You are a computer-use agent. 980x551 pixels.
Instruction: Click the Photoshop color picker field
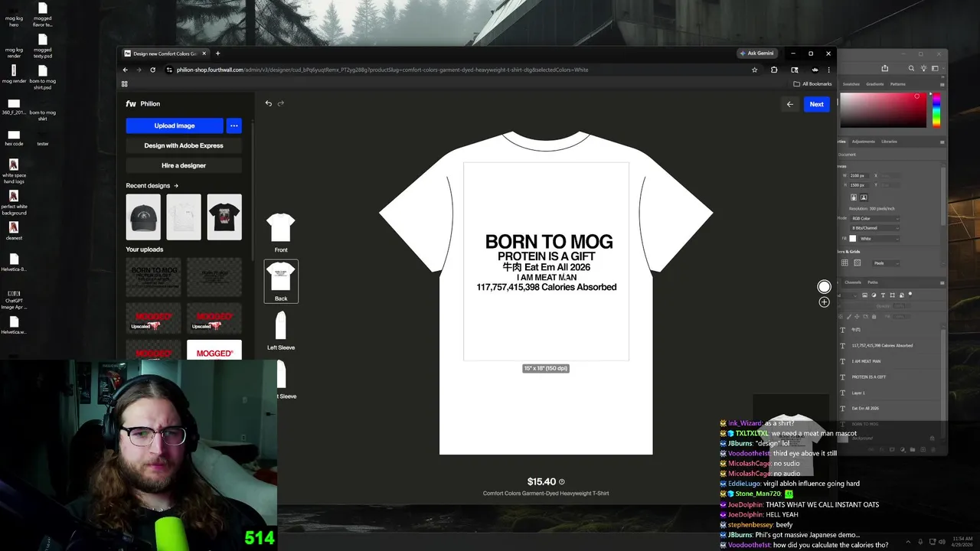883,110
